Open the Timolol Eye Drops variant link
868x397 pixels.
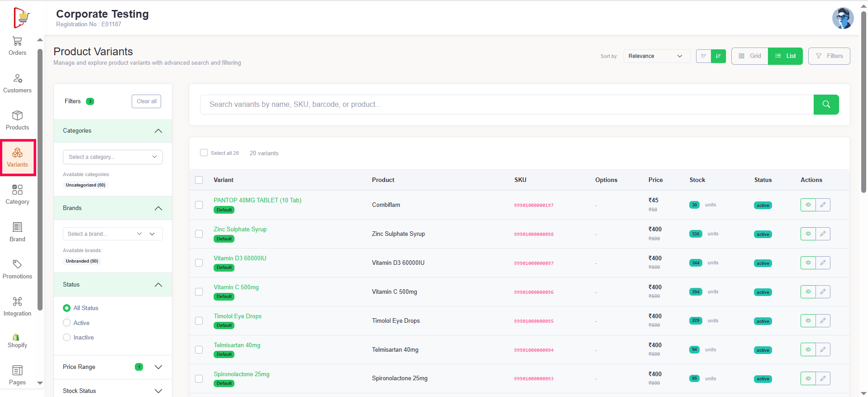click(238, 316)
